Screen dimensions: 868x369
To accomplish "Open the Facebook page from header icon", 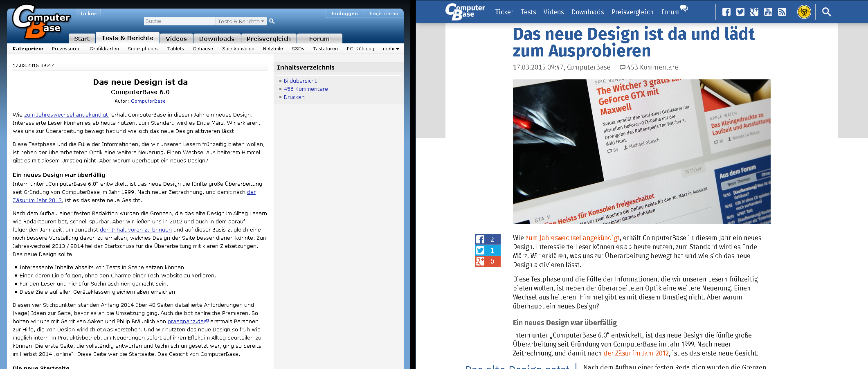I will tap(726, 12).
